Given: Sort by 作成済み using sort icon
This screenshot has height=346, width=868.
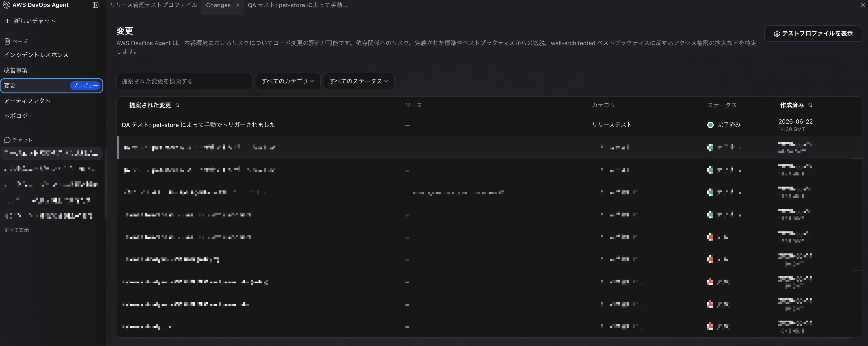Looking at the screenshot, I should click(810, 105).
